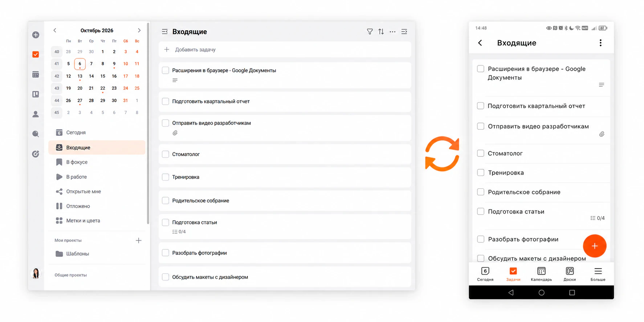Switch to the mobile Сегодня tab
This screenshot has width=644, height=322.
(485, 274)
